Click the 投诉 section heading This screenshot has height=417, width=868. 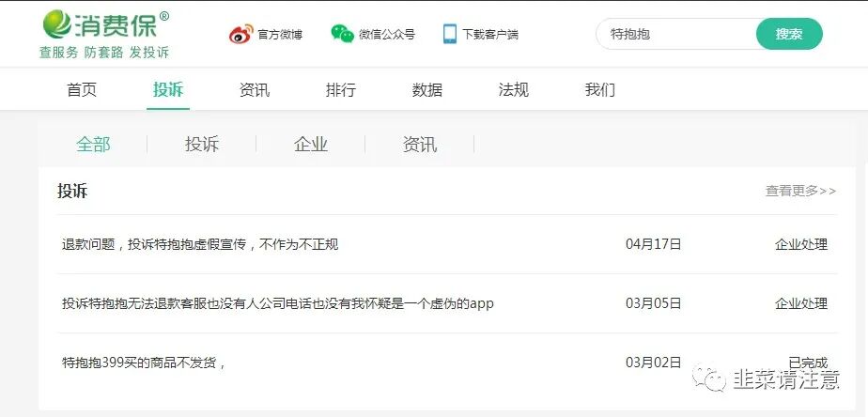[72, 191]
